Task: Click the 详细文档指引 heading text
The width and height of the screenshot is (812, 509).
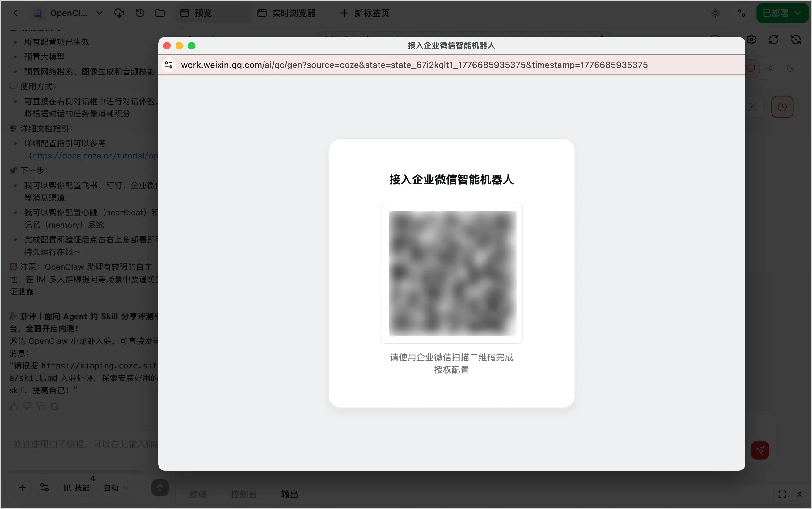Action: pos(46,128)
